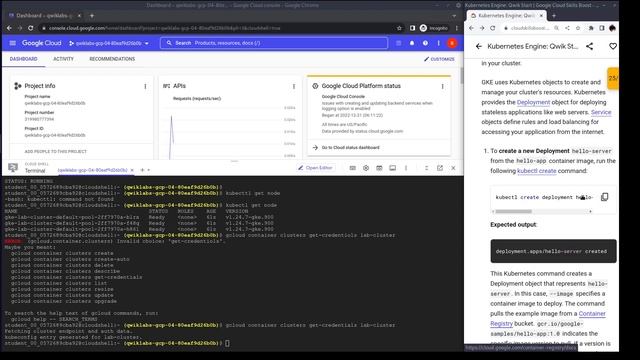Viewport: 640px width, 360px height.
Task: Reload the Kubernetes lab browser page
Action: [493, 28]
